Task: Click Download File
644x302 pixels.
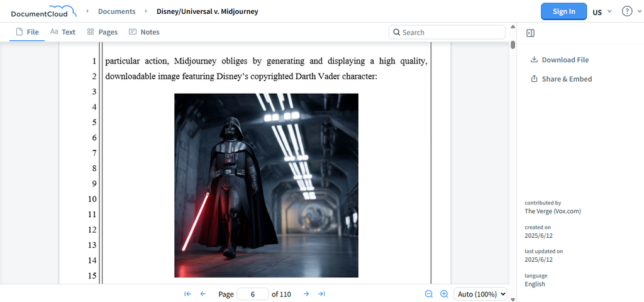Action: click(x=559, y=60)
